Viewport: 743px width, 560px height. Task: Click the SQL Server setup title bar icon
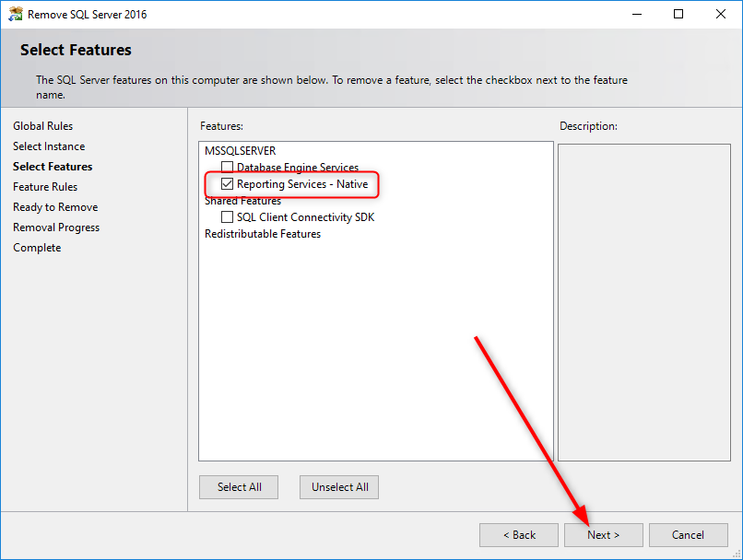click(x=15, y=14)
